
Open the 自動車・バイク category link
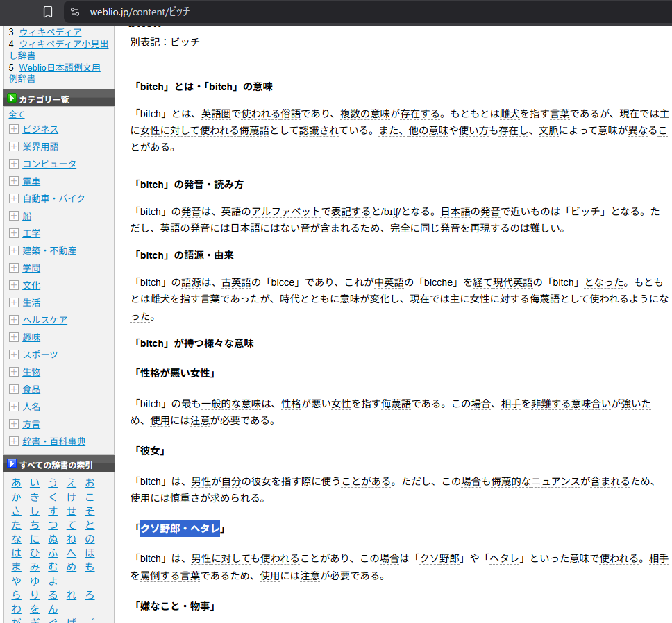(x=53, y=198)
